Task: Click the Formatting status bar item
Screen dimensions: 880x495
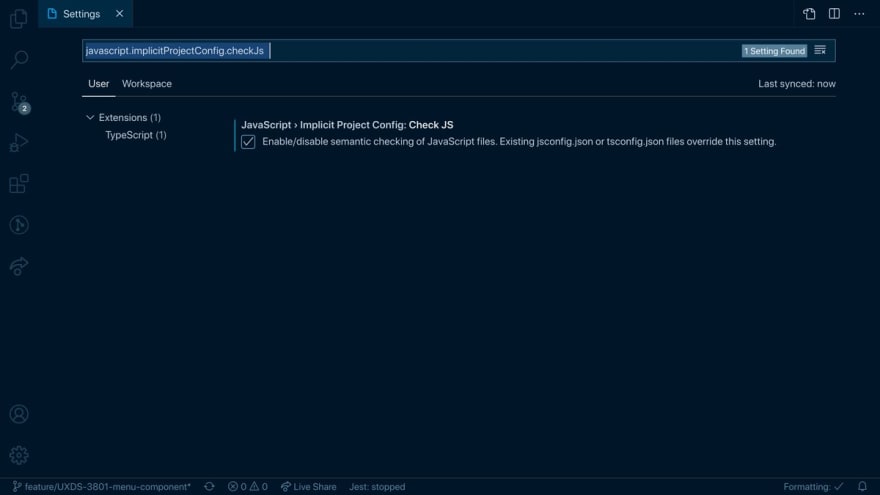Action: (x=813, y=487)
